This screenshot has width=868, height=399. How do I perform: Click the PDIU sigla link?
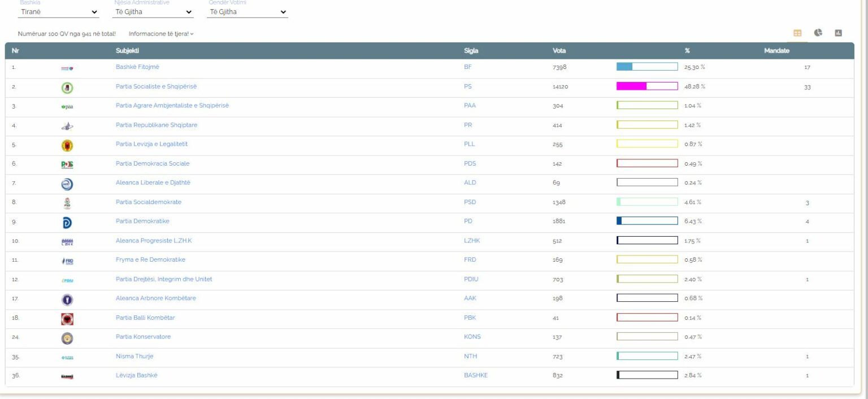[x=470, y=279]
